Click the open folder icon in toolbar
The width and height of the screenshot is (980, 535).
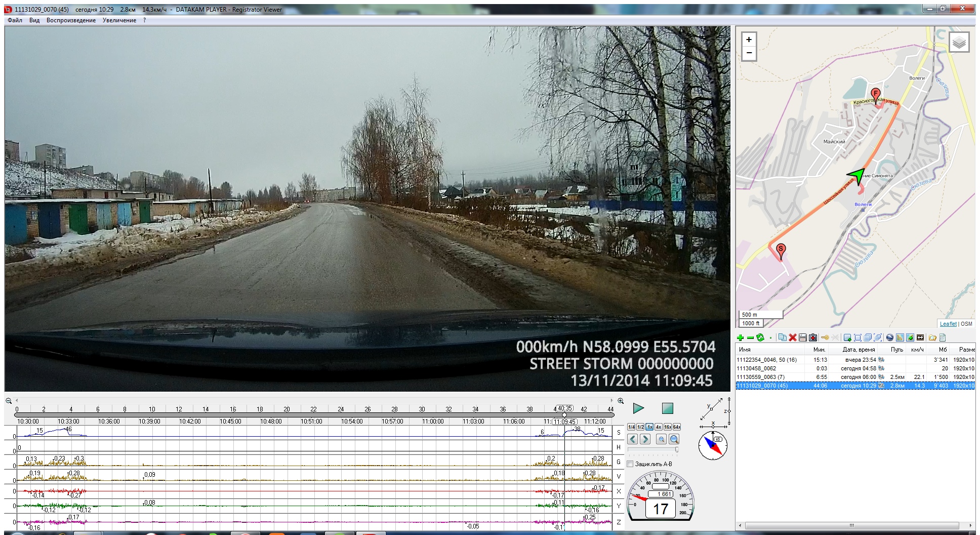[x=932, y=338]
